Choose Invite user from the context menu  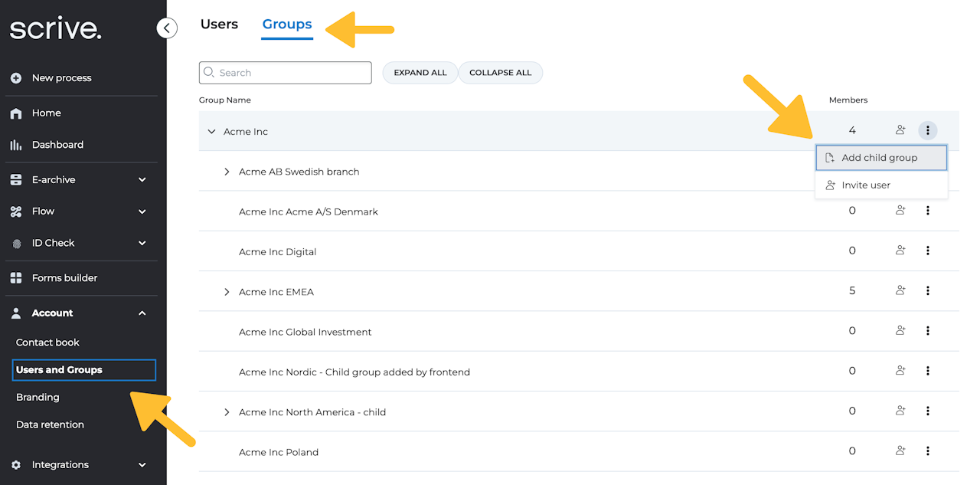click(x=865, y=185)
